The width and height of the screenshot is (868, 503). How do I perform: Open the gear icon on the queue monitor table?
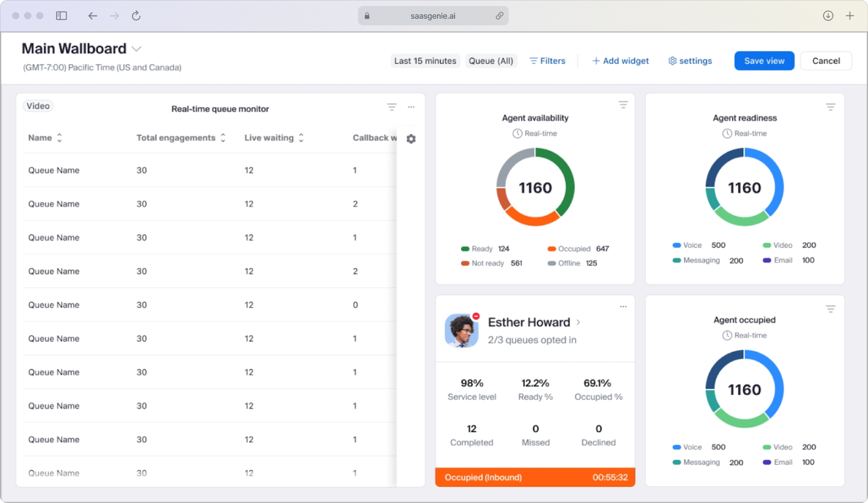pos(410,139)
